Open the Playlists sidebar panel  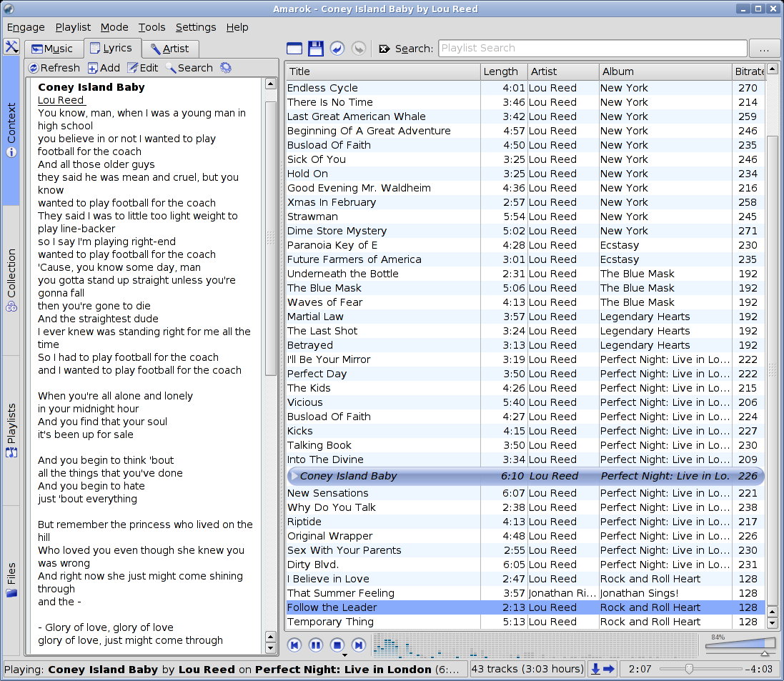coord(11,430)
